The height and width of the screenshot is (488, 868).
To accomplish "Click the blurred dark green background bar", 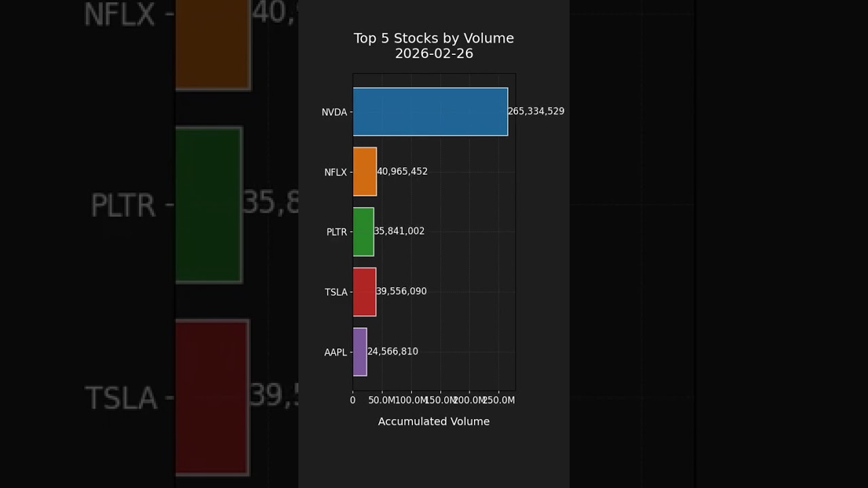I will pyautogui.click(x=209, y=205).
